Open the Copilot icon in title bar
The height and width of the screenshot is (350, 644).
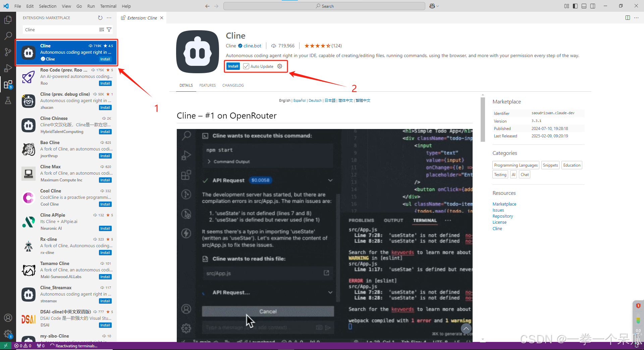point(432,6)
